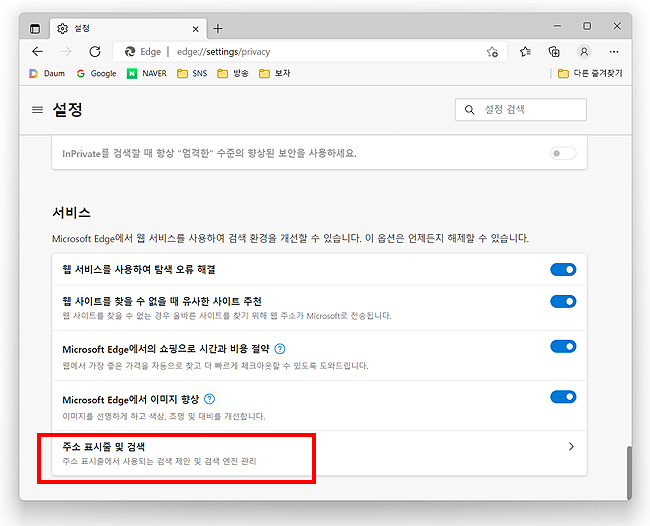The width and height of the screenshot is (650, 526).
Task: Expand 주소 표시줄 및 검색 chevron arrow
Action: 571,446
